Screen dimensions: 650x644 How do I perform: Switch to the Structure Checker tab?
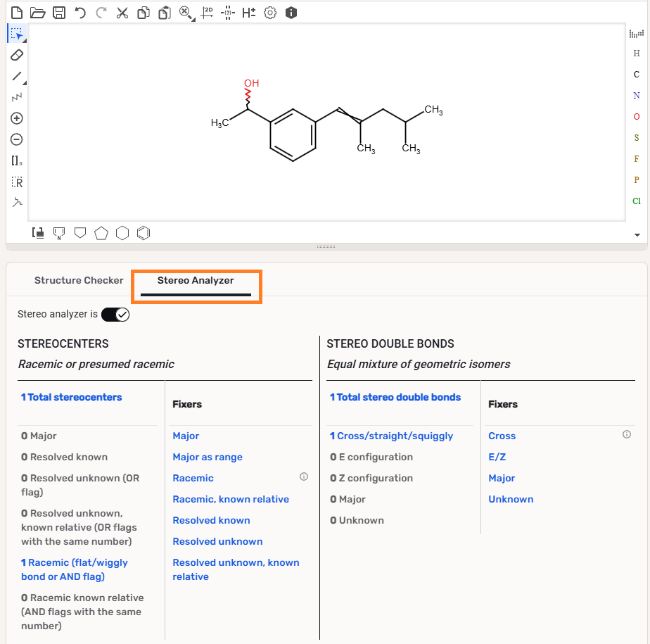(x=79, y=280)
